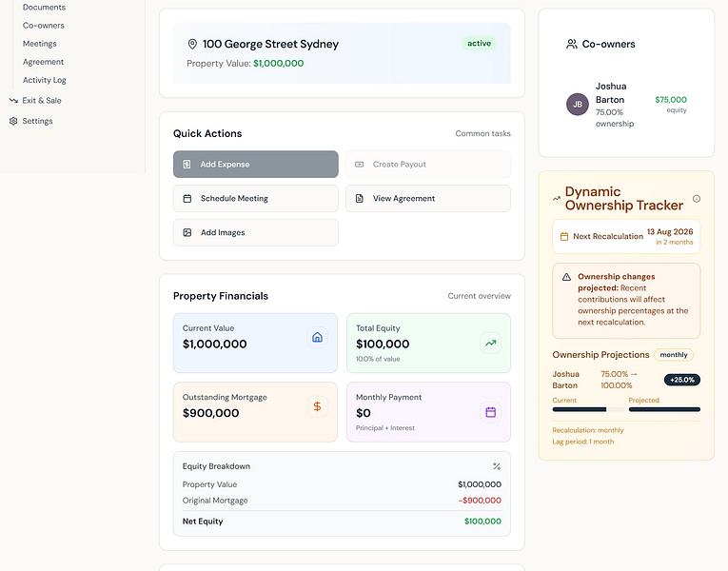Click the trending-up icon in Total Equity card
Viewport: 728px width, 571px height.
pos(490,343)
